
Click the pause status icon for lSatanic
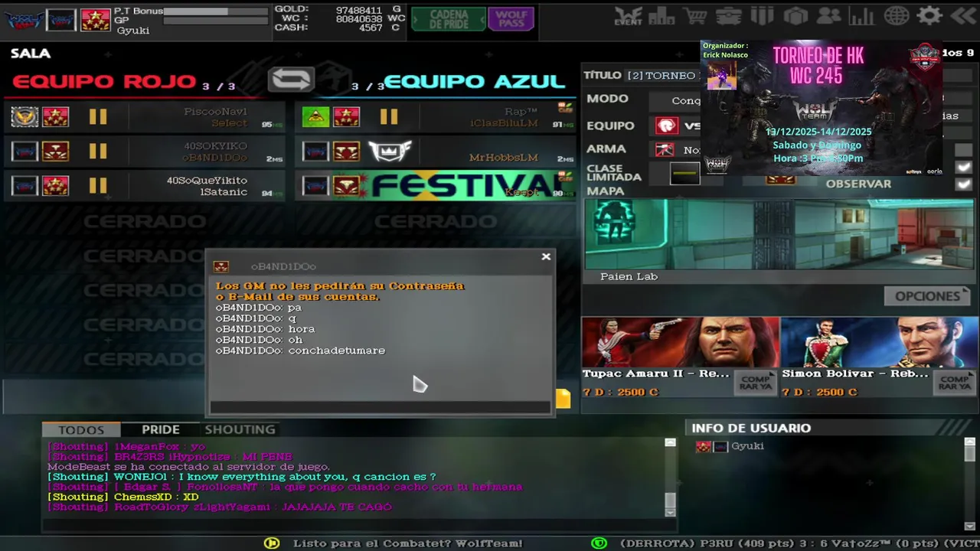pyautogui.click(x=98, y=185)
